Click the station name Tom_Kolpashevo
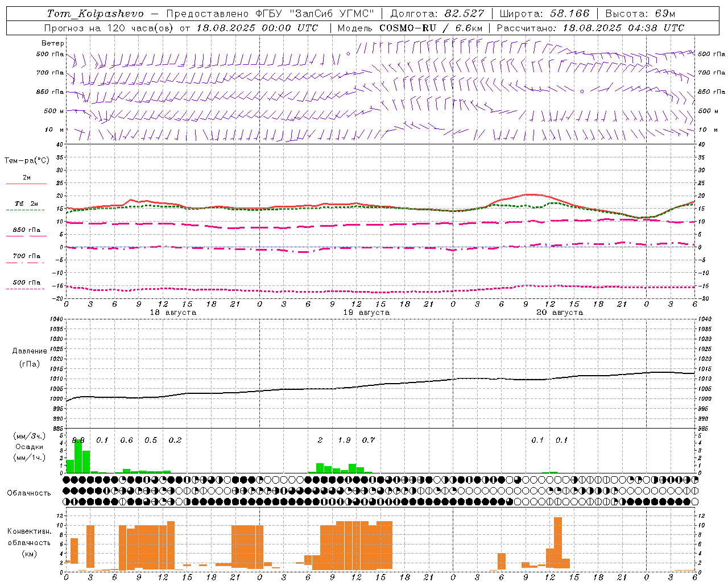728x582 pixels. coord(95,14)
